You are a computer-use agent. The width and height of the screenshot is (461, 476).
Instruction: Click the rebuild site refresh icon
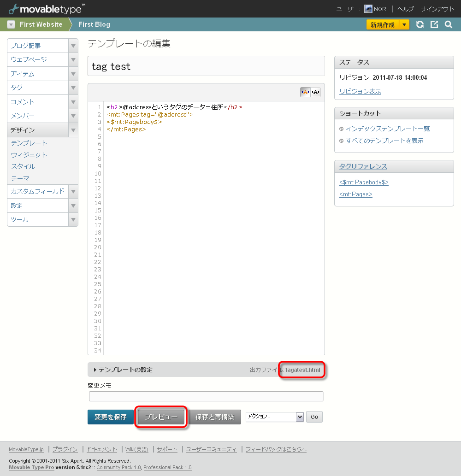pos(420,25)
